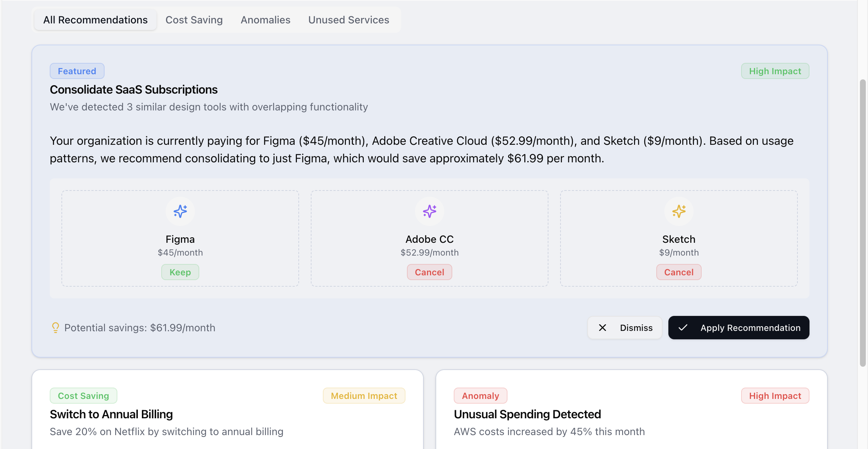Click 'AWS costs increased by 45%' description
Viewport: 868px width, 449px height.
(550, 431)
